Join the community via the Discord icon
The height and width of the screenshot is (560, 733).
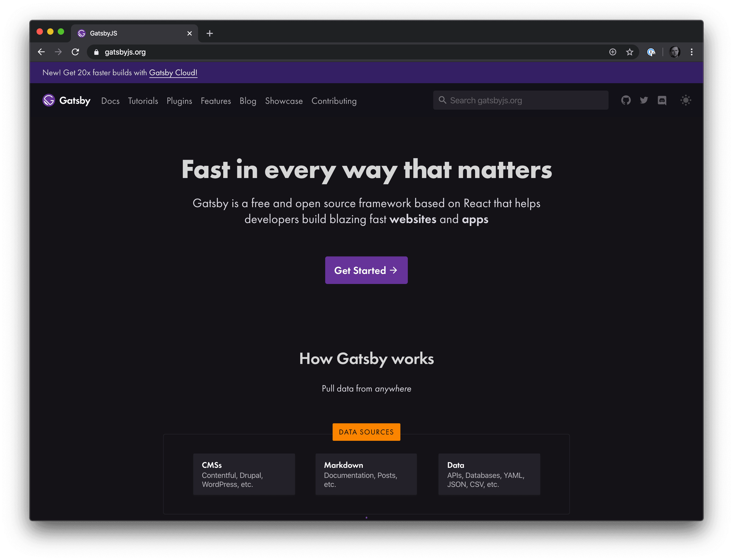pyautogui.click(x=662, y=100)
